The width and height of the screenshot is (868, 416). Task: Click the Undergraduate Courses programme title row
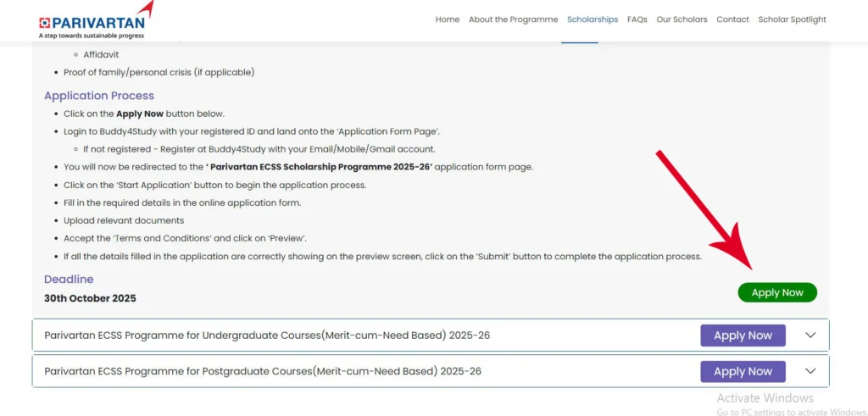[267, 336]
